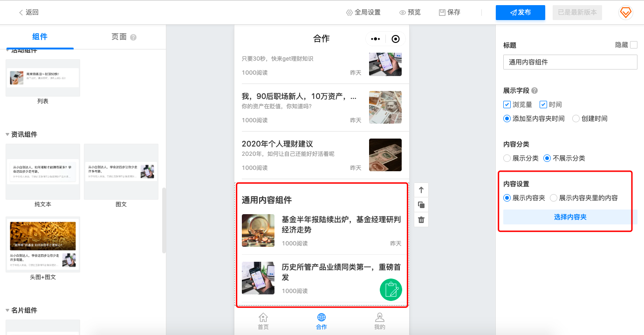Image resolution: width=644 pixels, height=335 pixels.
Task: Click thumbnail of 基金半年报陆续出炉 article
Action: pos(258,230)
